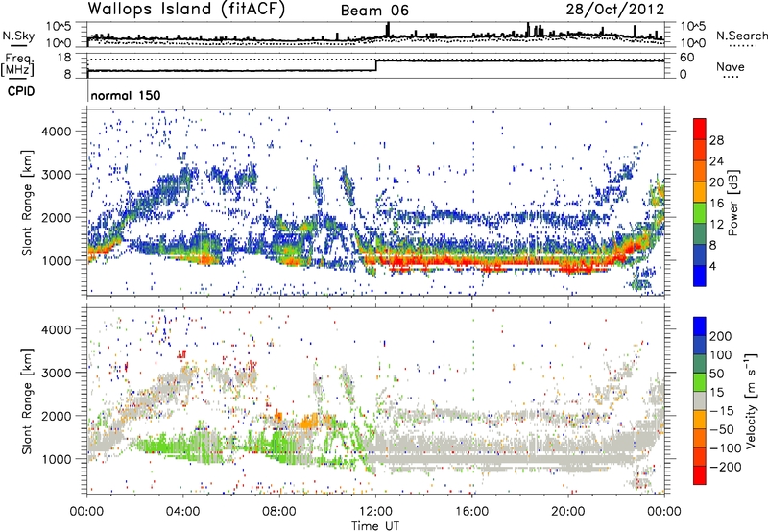The width and height of the screenshot is (768, 532).
Task: Click the 'Time UT' axis title
Action: point(375,526)
